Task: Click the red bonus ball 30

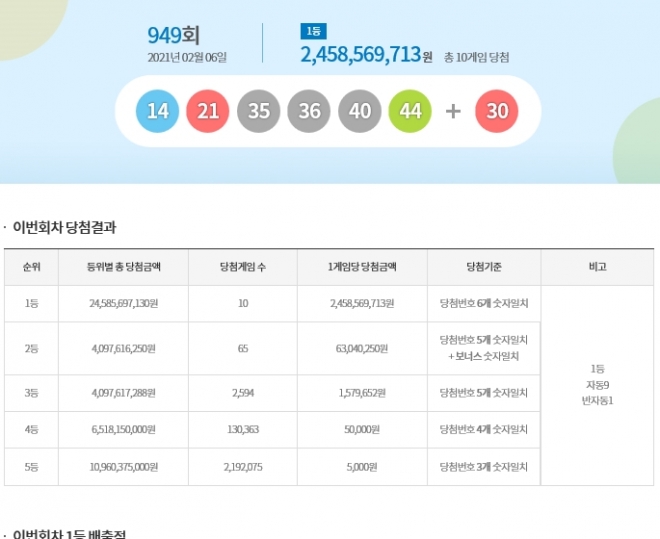Action: click(497, 111)
